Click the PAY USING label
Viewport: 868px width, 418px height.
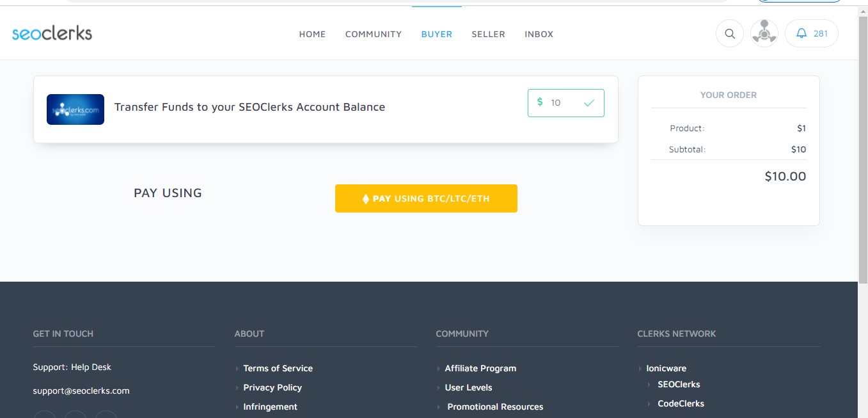(x=168, y=193)
